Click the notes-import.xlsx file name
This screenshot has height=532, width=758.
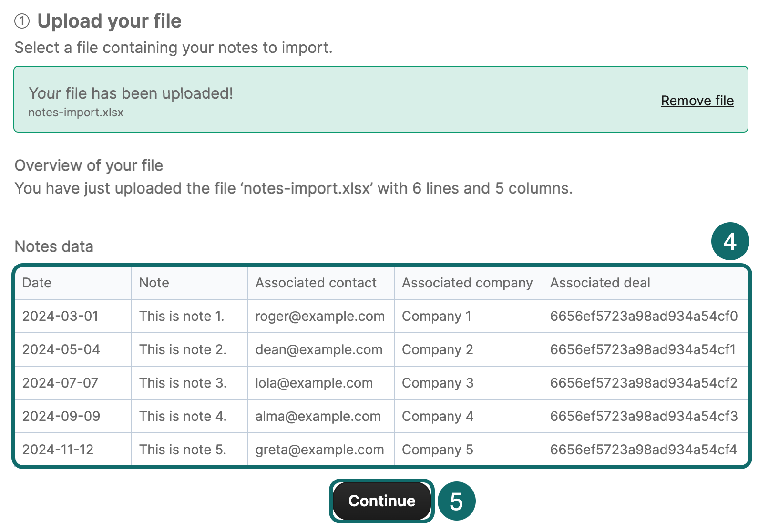pos(76,113)
